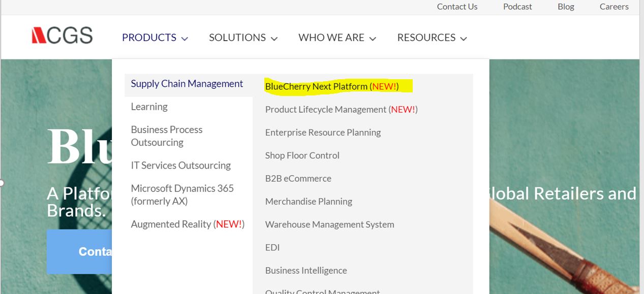
Task: Click the CGS logo
Action: [62, 36]
